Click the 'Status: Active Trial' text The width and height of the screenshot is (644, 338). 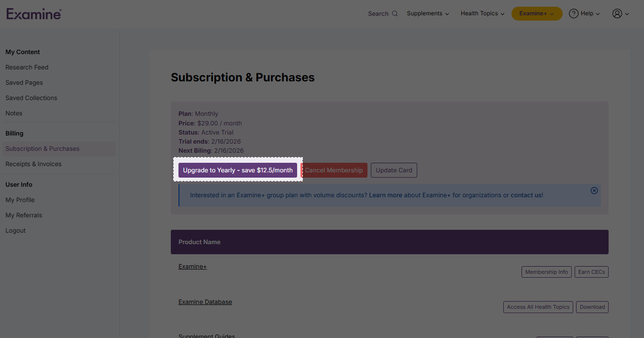pyautogui.click(x=206, y=132)
